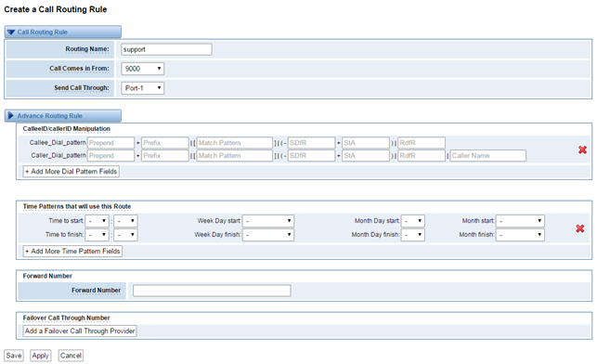Remove the time pattern row with red X
597x364 pixels.
click(x=580, y=228)
